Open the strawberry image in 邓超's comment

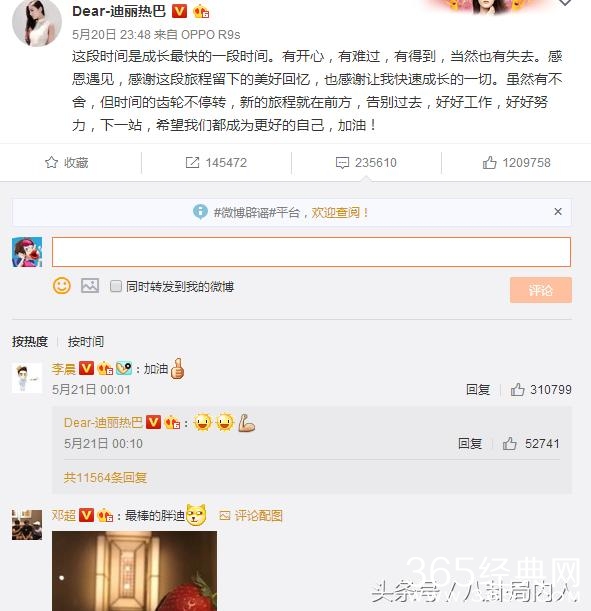pos(134,571)
